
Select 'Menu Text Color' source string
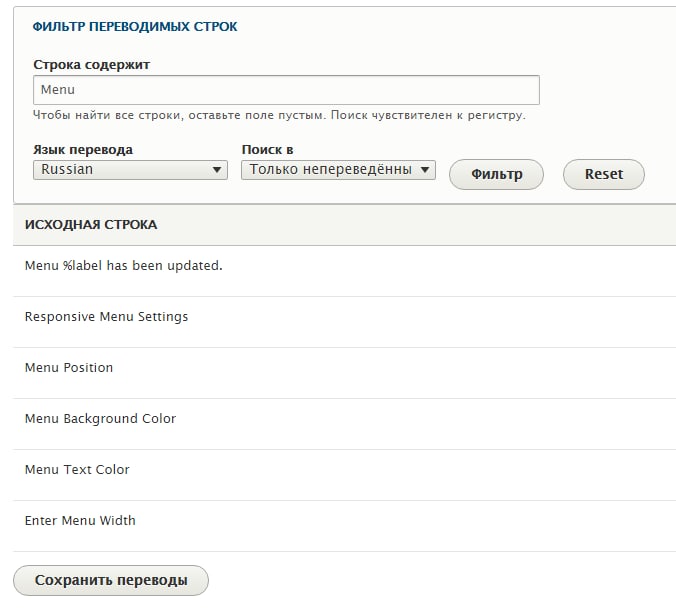[77, 469]
